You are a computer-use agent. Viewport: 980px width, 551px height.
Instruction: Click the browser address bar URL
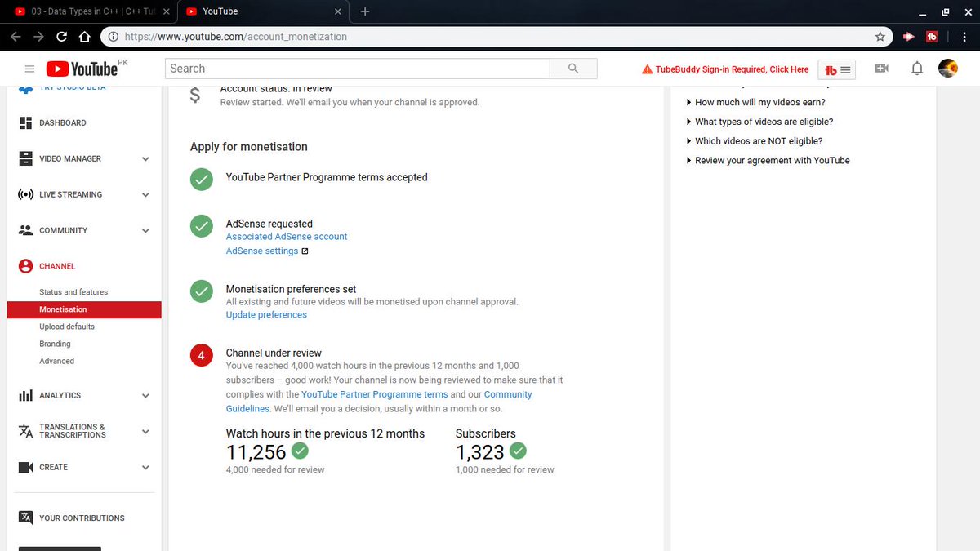(236, 37)
